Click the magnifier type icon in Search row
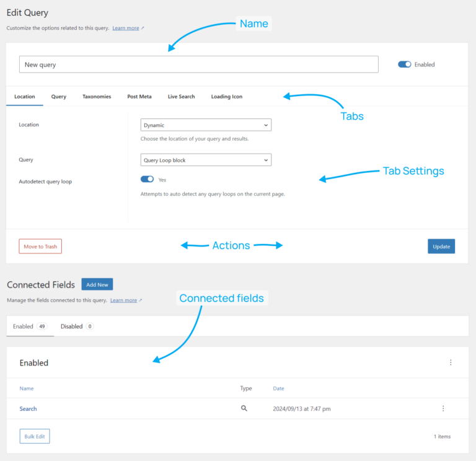 click(244, 408)
